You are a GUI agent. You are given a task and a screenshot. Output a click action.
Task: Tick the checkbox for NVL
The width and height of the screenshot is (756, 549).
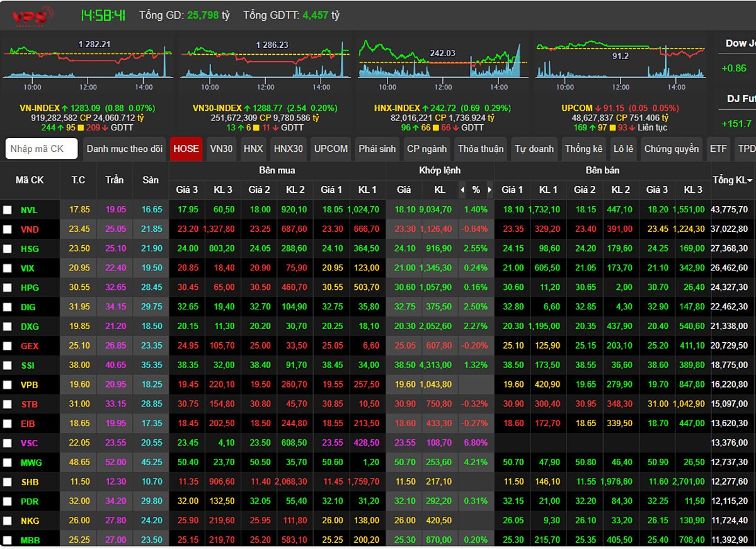click(8, 210)
